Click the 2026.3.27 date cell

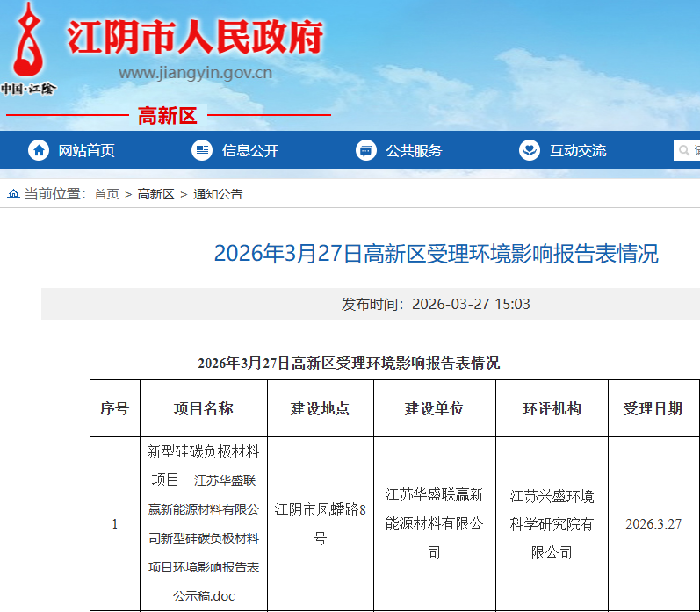[x=653, y=523]
